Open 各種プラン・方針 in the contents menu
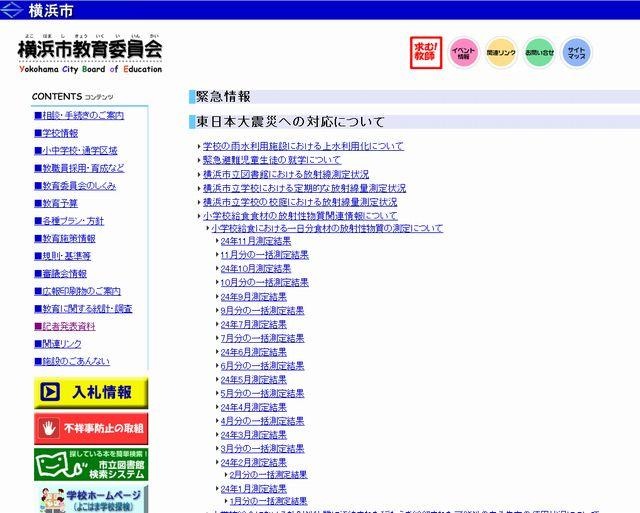The image size is (640, 513). pos(69,221)
